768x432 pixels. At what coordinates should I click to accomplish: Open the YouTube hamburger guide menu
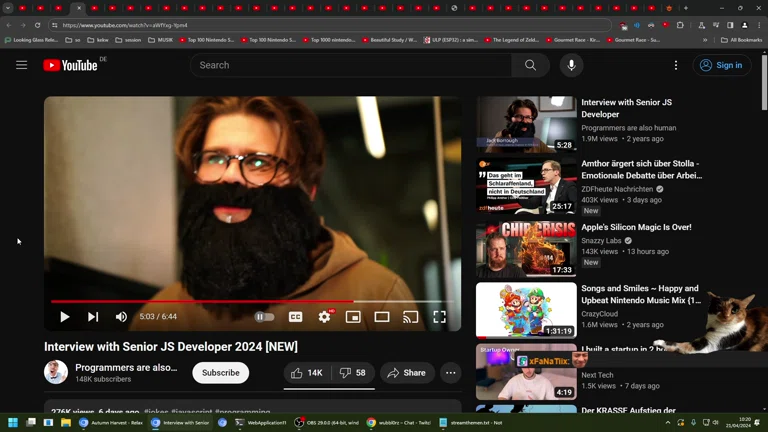click(x=21, y=65)
